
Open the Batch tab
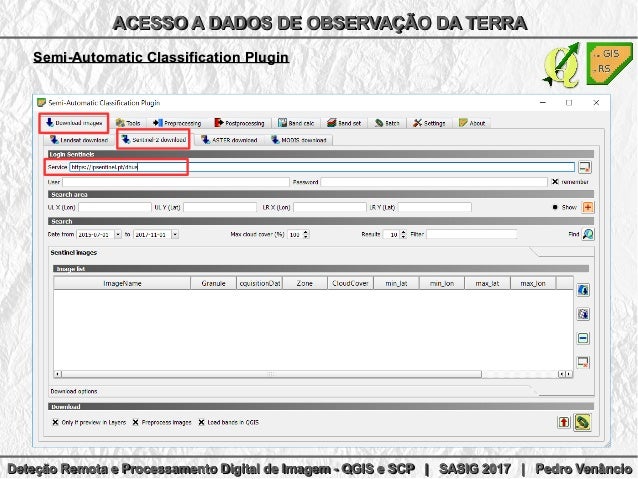pos(387,123)
